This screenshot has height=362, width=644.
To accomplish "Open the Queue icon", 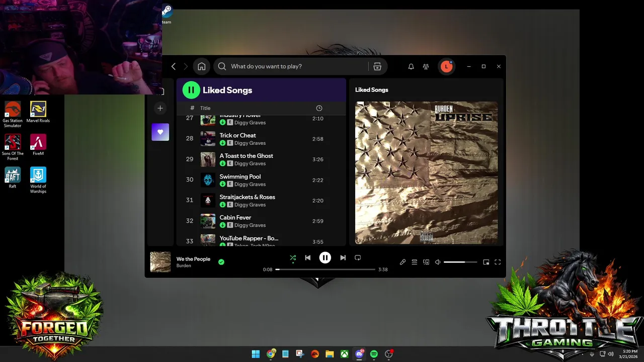I will [415, 262].
